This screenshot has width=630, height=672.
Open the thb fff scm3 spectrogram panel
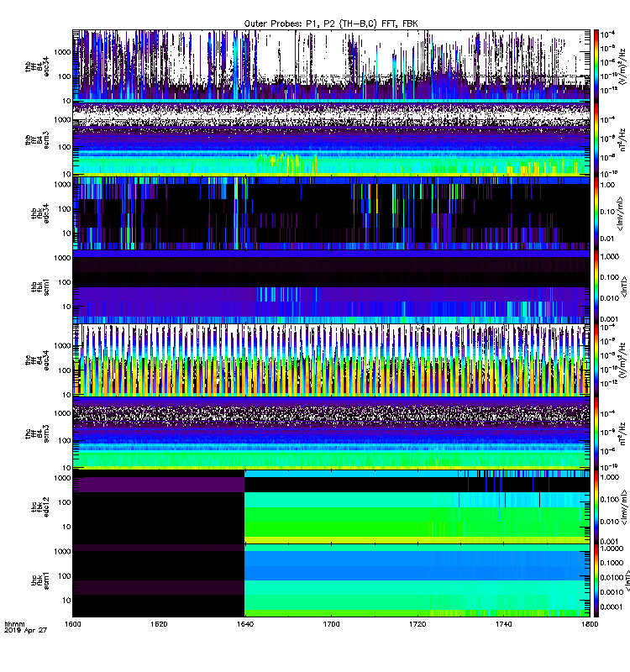tap(331, 139)
